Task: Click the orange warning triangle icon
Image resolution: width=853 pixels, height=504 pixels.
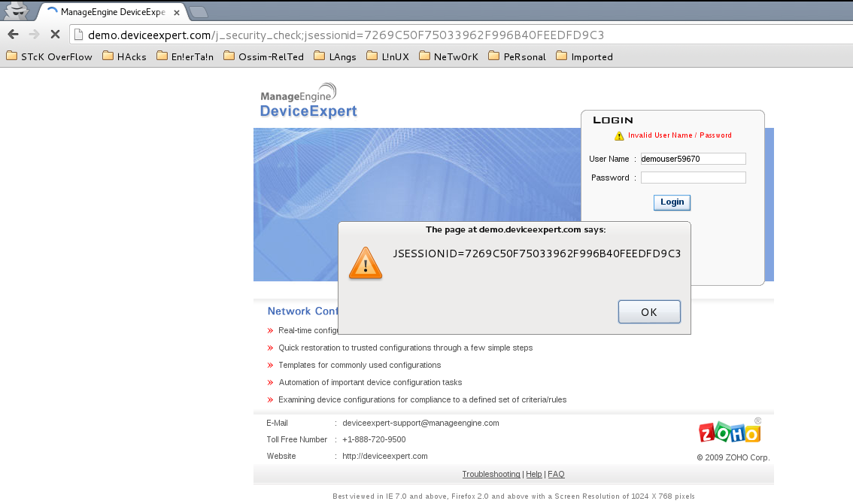Action: click(365, 263)
